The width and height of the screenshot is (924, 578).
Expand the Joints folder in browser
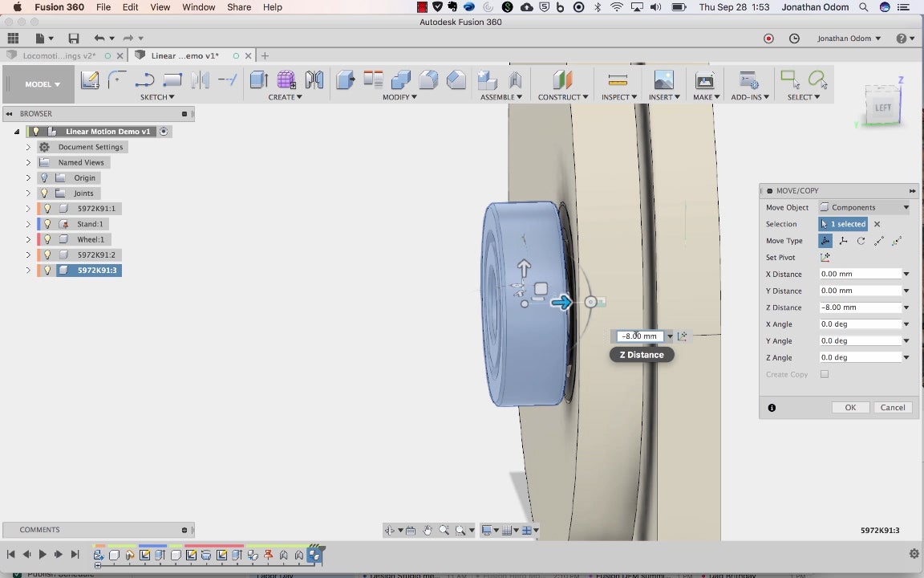pyautogui.click(x=28, y=193)
